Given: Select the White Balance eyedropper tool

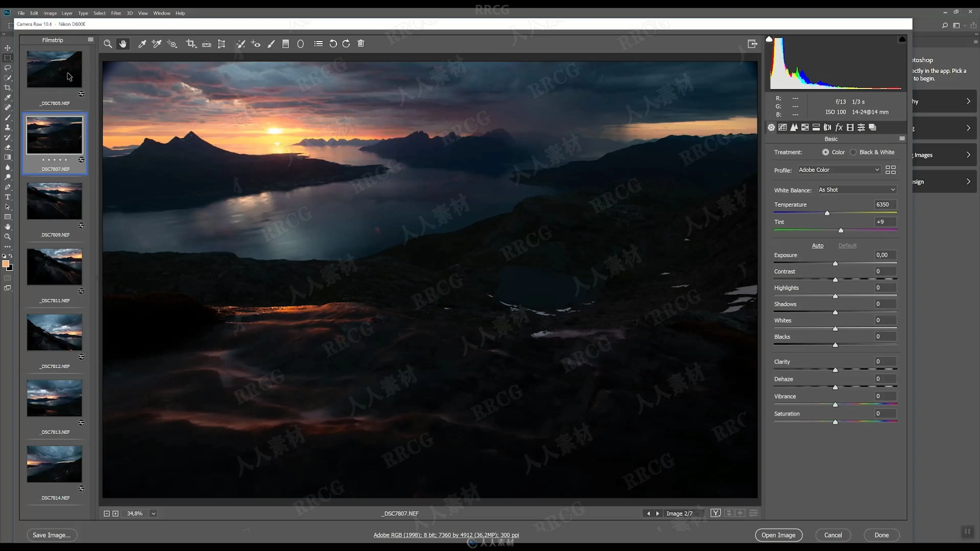Looking at the screenshot, I should click(142, 44).
